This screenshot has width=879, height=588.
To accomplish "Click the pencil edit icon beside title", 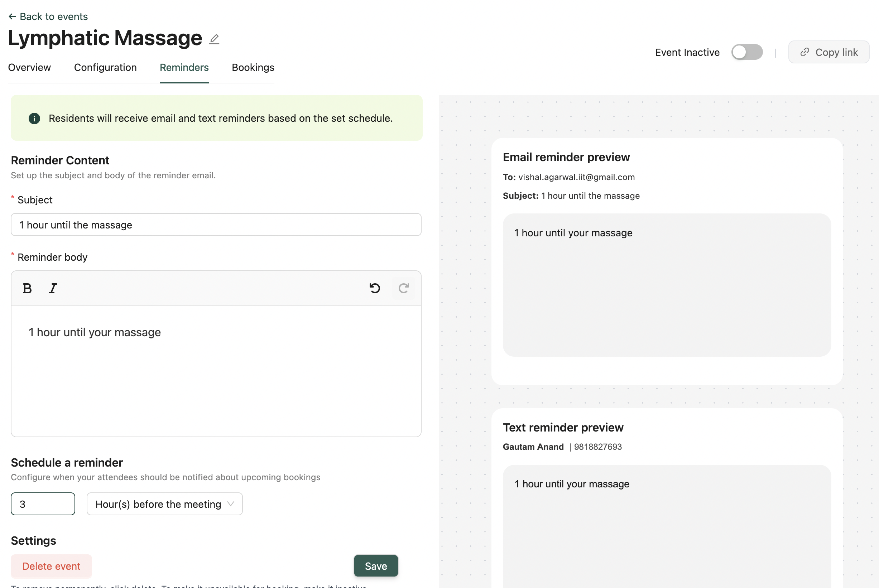I will pos(214,39).
